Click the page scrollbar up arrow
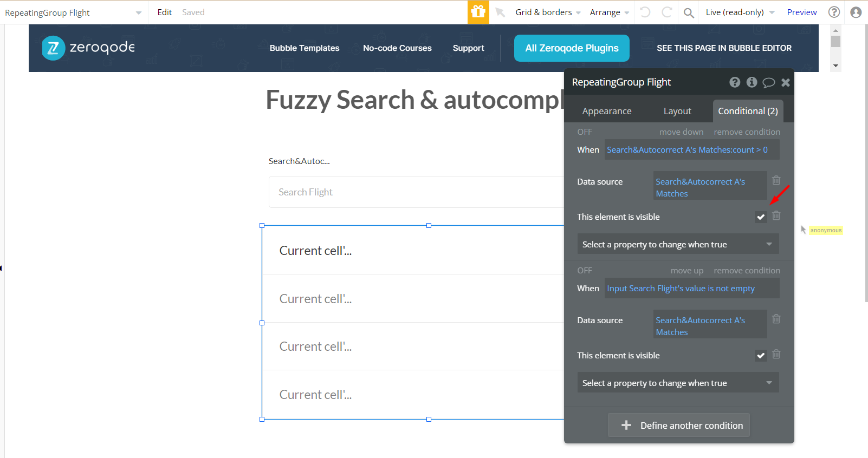The width and height of the screenshot is (868, 458). point(835,30)
